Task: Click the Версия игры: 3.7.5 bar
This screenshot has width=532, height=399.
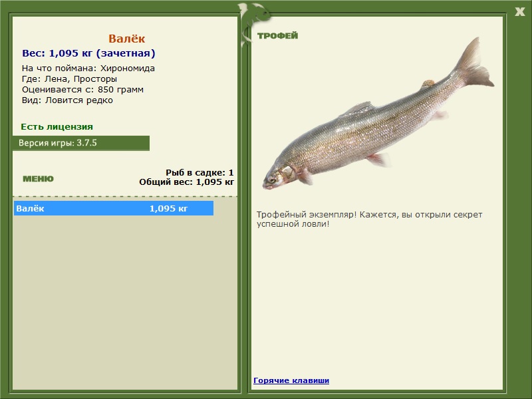Action: click(x=81, y=143)
